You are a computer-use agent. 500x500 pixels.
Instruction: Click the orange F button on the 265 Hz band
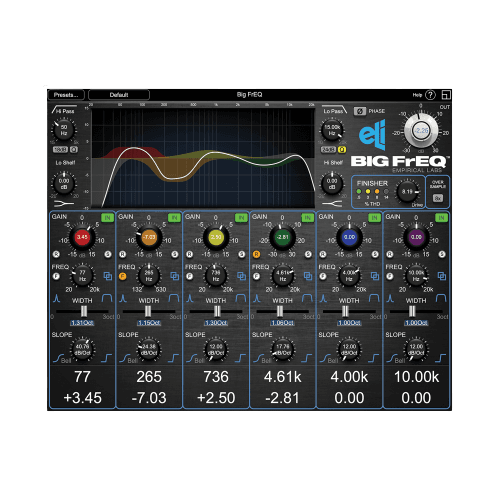[x=123, y=276]
